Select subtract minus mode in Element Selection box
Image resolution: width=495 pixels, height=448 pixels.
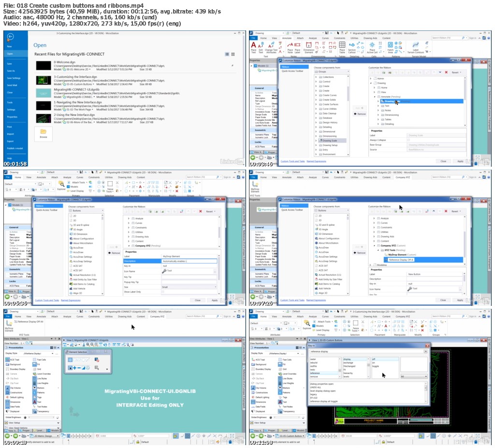[x=79, y=368]
